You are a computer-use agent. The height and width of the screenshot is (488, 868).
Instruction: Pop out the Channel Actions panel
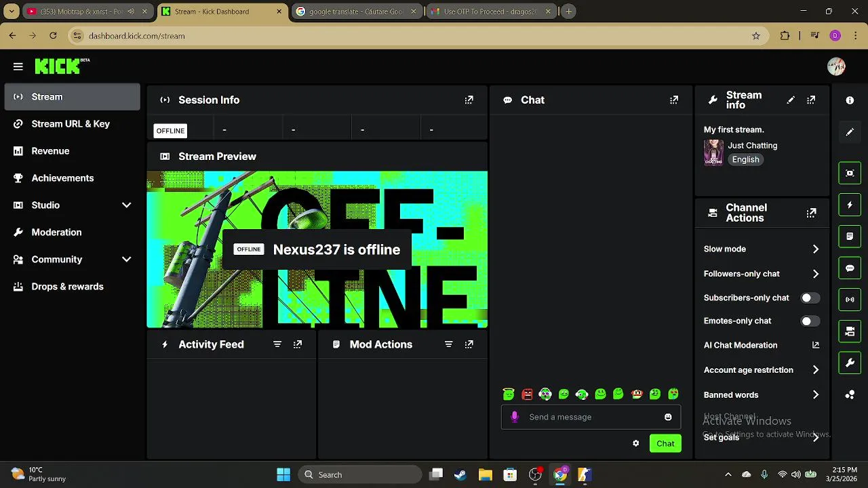click(x=811, y=213)
